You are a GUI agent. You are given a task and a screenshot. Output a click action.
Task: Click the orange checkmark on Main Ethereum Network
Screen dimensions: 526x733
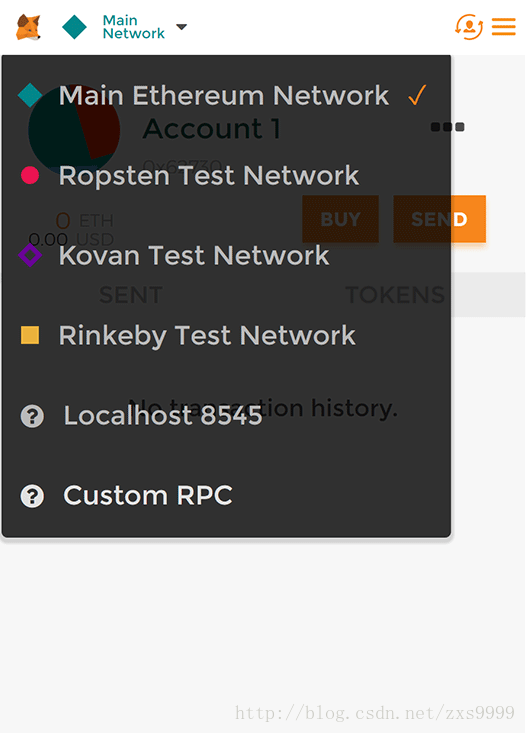point(417,95)
